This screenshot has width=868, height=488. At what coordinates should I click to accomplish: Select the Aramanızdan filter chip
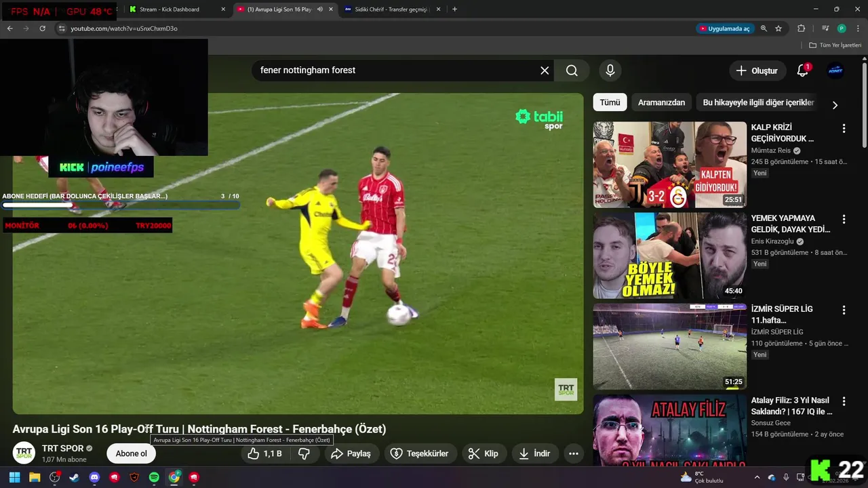(x=661, y=102)
